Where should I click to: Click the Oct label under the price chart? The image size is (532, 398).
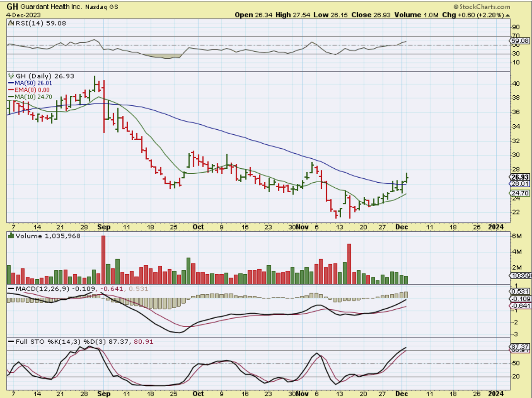click(198, 227)
